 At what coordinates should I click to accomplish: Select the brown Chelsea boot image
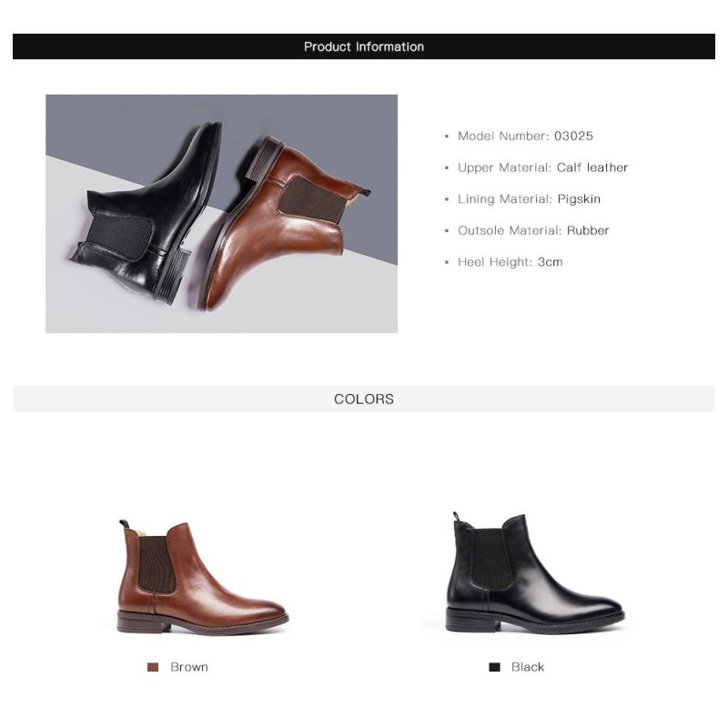click(x=202, y=576)
